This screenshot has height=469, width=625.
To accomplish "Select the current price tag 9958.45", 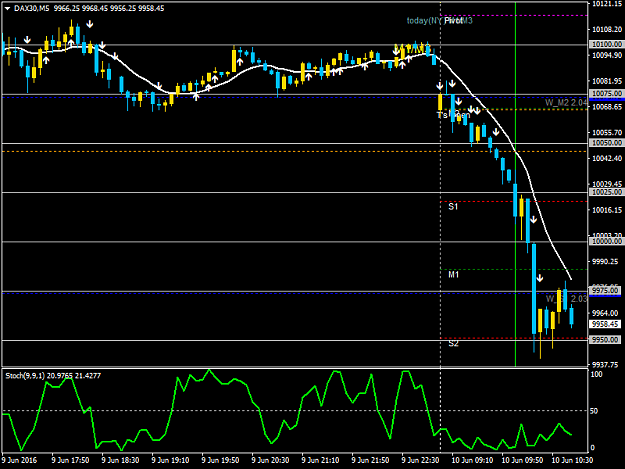I will [605, 324].
